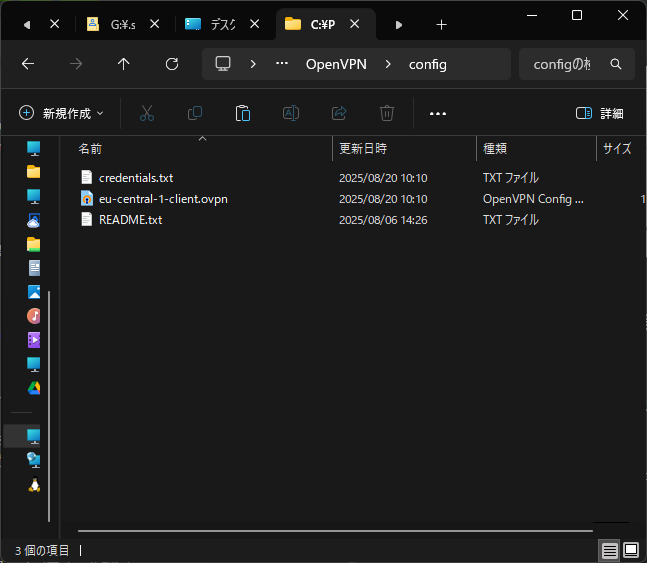This screenshot has width=647, height=563.
Task: Switch to details list view
Action: (609, 550)
